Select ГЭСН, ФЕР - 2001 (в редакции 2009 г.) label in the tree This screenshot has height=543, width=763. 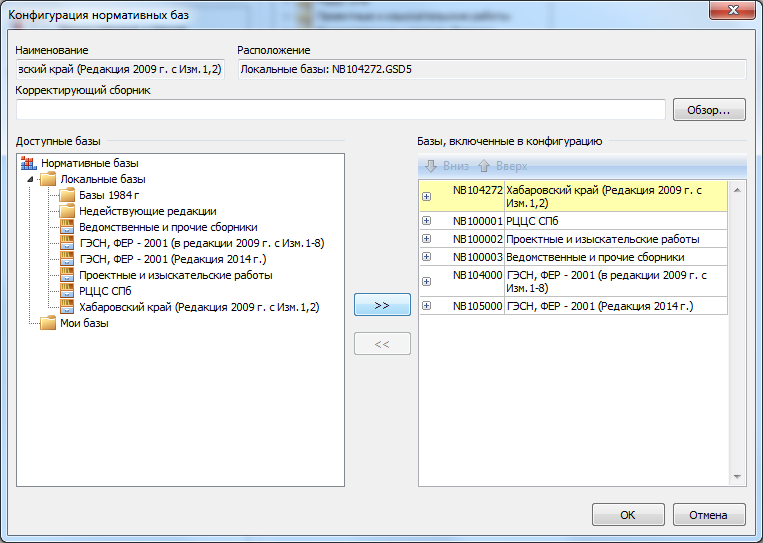tap(201, 243)
